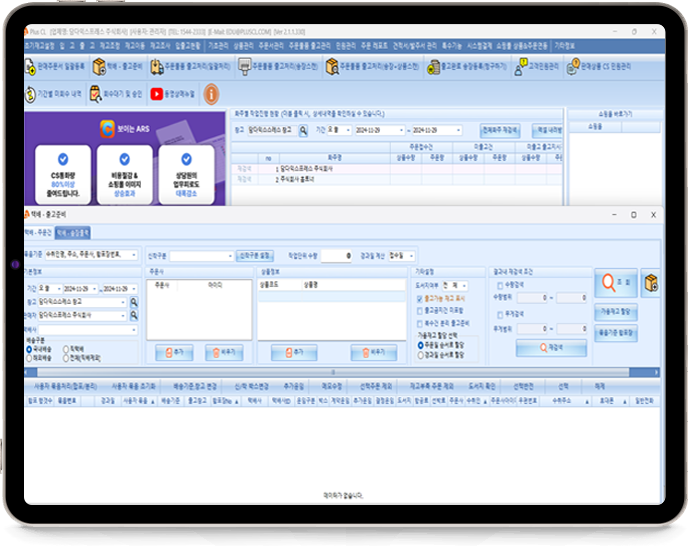Open the 주문 리포트 menu
688x546 pixels.
[374, 46]
